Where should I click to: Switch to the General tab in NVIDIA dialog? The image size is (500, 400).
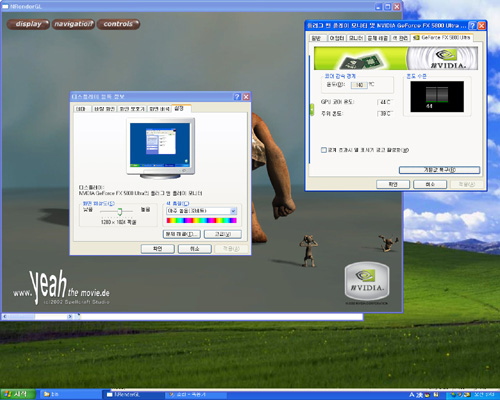318,38
